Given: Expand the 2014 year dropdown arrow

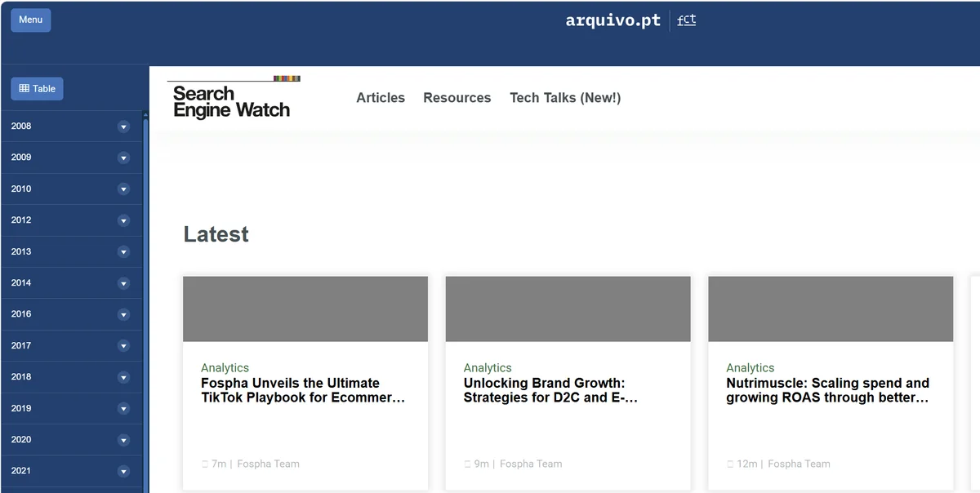Looking at the screenshot, I should [123, 283].
